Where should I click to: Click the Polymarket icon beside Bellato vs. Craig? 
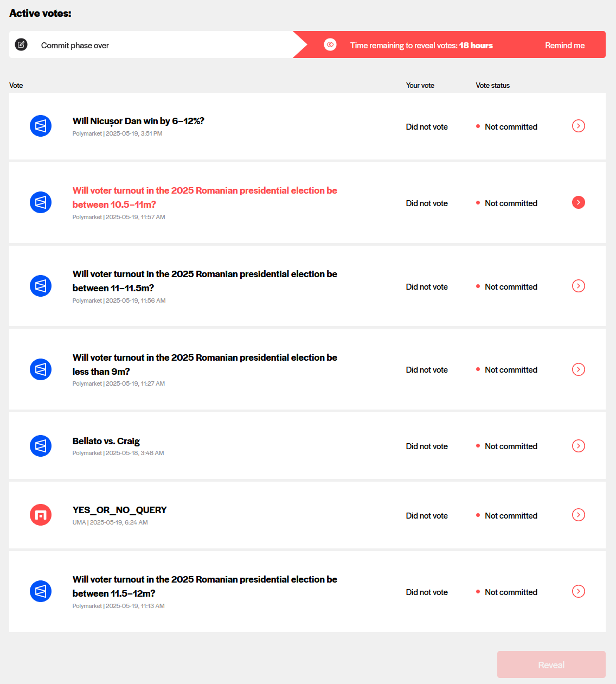pos(41,446)
